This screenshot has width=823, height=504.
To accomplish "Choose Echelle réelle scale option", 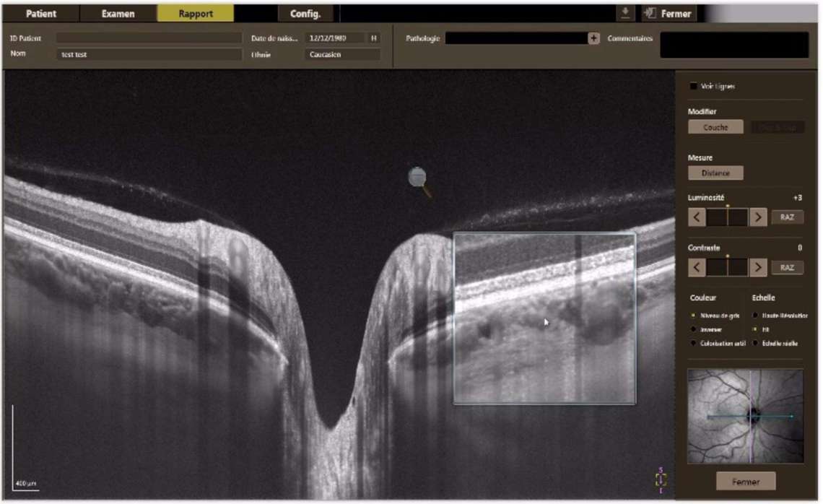I will click(x=755, y=343).
